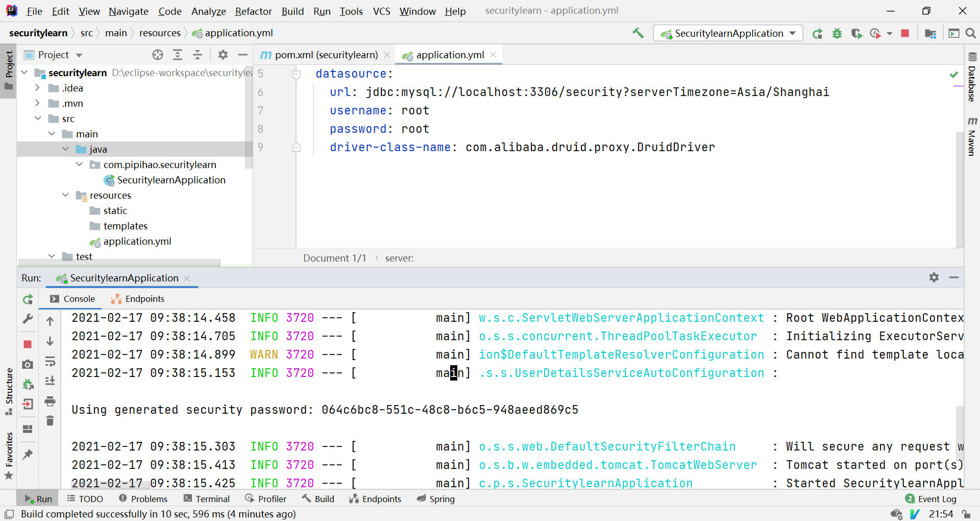Open the Spring tool window button
Screen dimensions: 980x521
pyautogui.click(x=436, y=499)
